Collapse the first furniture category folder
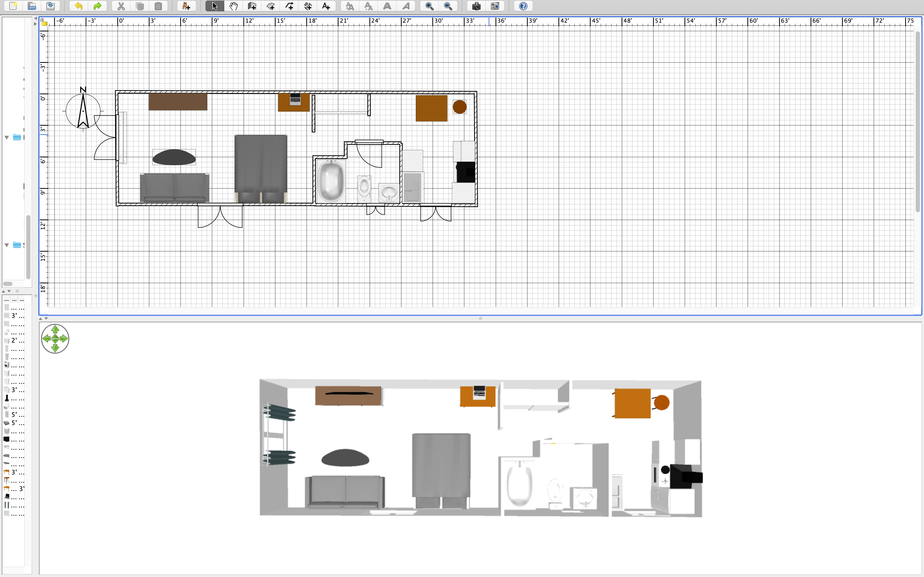This screenshot has width=924, height=577. pos(6,137)
